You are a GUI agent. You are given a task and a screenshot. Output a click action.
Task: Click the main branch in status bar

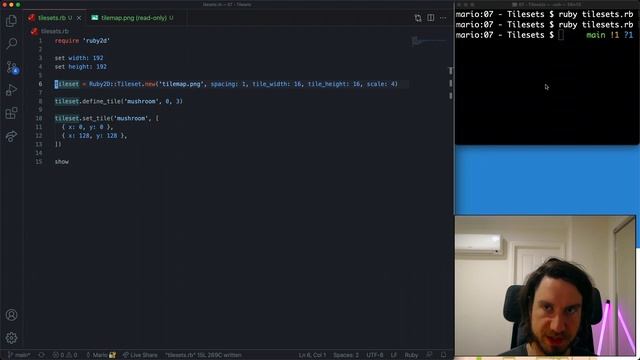pos(19,355)
